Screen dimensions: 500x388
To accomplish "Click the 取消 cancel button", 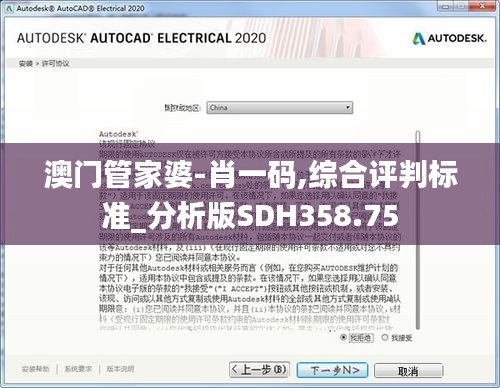I will [408, 371].
